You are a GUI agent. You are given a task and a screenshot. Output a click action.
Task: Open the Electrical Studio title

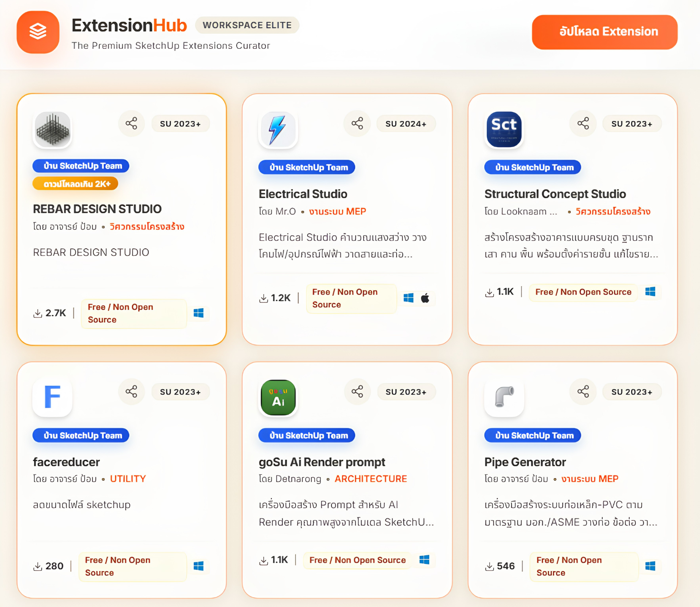tap(303, 194)
